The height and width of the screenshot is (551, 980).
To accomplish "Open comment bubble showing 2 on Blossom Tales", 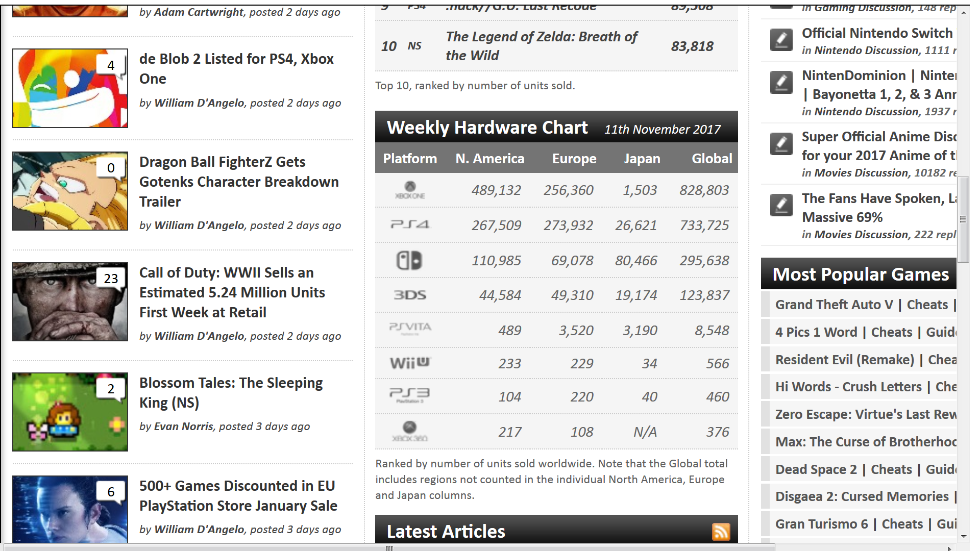I will [x=111, y=389].
